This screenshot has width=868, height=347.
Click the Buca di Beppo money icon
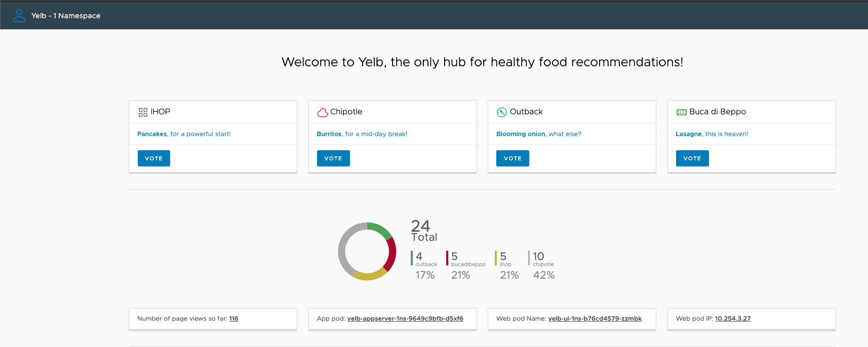682,112
